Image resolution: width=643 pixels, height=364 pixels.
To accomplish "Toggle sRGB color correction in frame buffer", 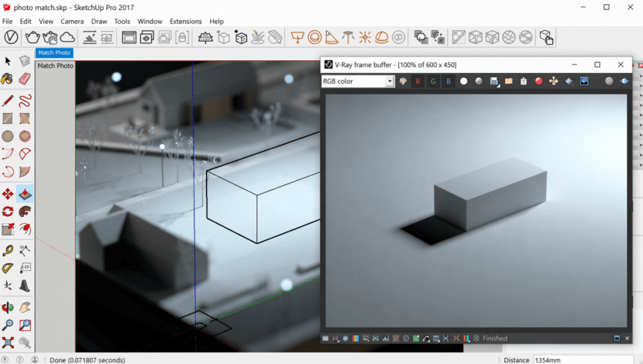I will (x=426, y=338).
